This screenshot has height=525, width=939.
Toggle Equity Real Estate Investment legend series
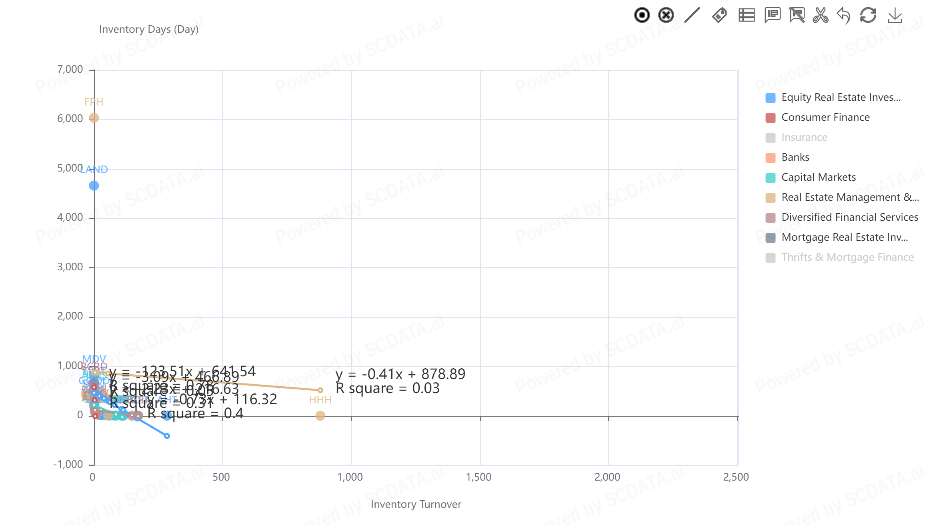click(x=840, y=97)
